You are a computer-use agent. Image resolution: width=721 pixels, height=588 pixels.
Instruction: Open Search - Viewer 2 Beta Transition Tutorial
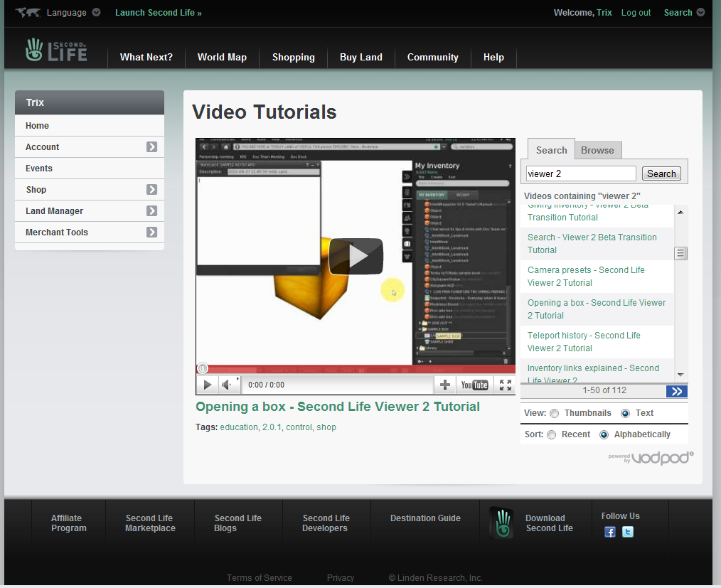point(592,244)
